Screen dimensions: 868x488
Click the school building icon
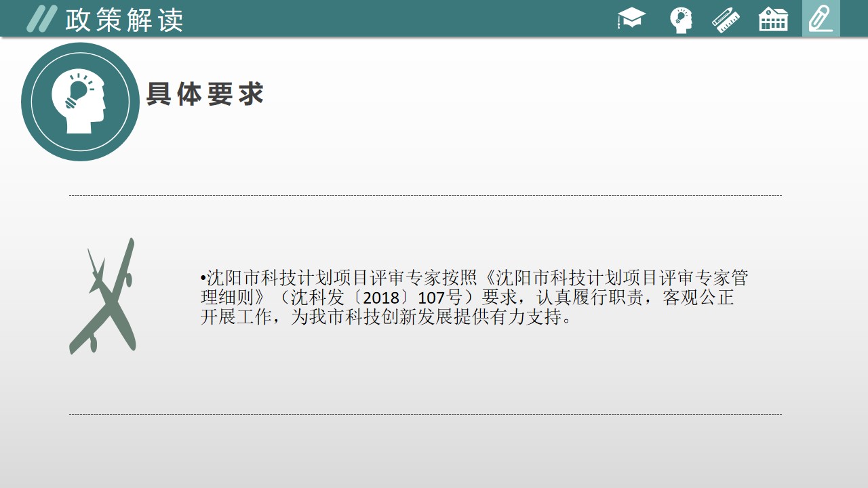(773, 19)
